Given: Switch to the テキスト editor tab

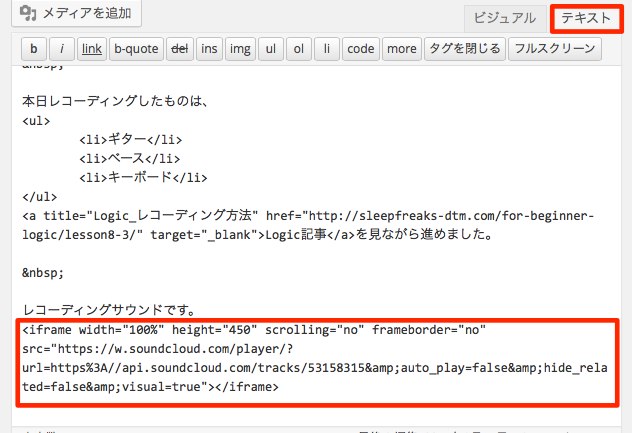Looking at the screenshot, I should pos(586,18).
